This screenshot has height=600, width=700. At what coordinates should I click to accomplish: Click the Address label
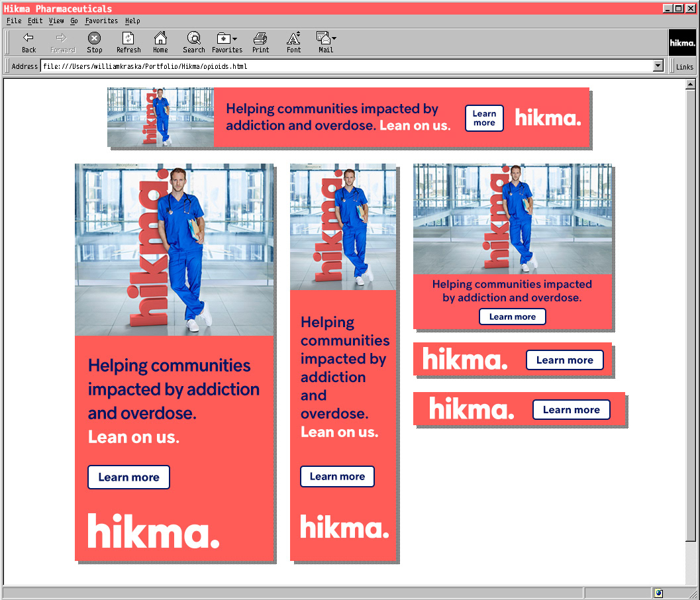tap(25, 66)
